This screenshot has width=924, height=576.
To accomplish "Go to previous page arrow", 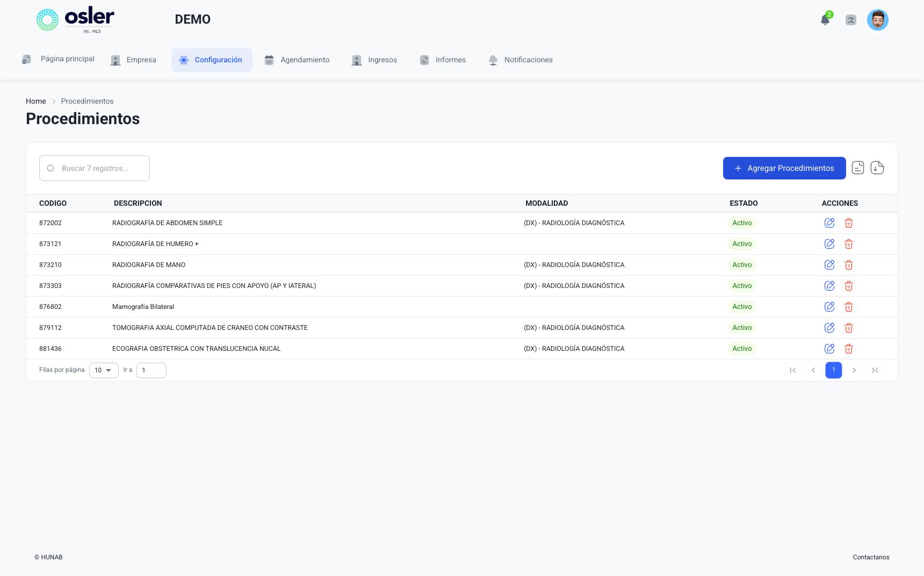I will [x=813, y=370].
